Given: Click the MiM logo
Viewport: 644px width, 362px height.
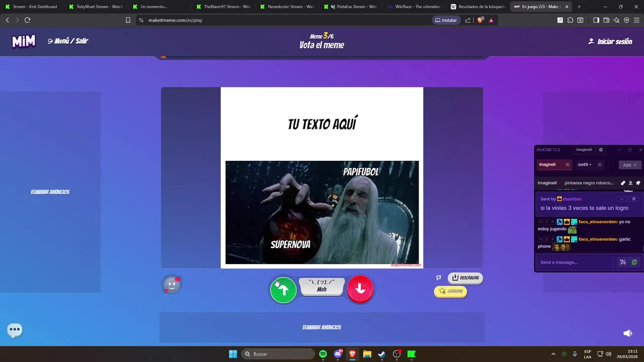Looking at the screenshot, I should pyautogui.click(x=24, y=41).
